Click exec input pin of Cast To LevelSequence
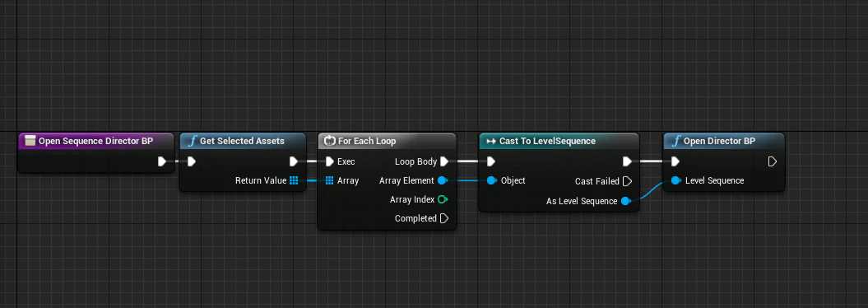Viewport: 868px width, 308px height. [490, 161]
